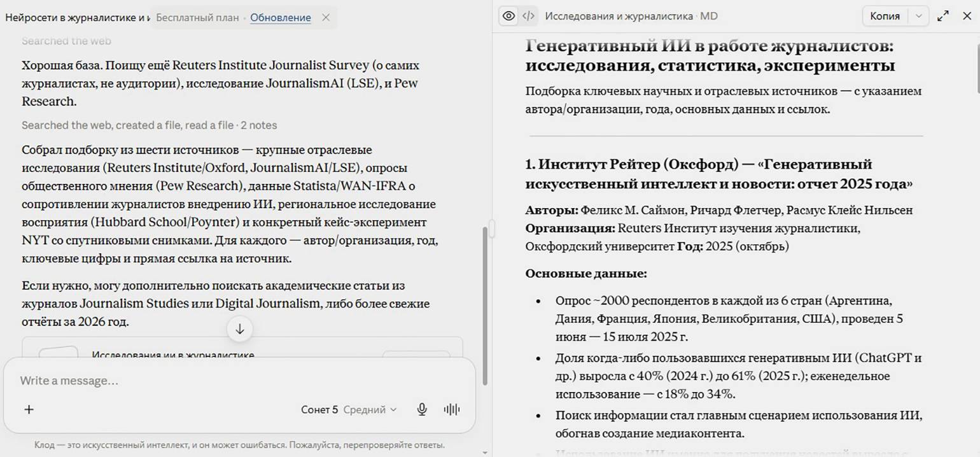Switch artifact to preview eye view
Image resolution: width=980 pixels, height=457 pixels.
508,17
